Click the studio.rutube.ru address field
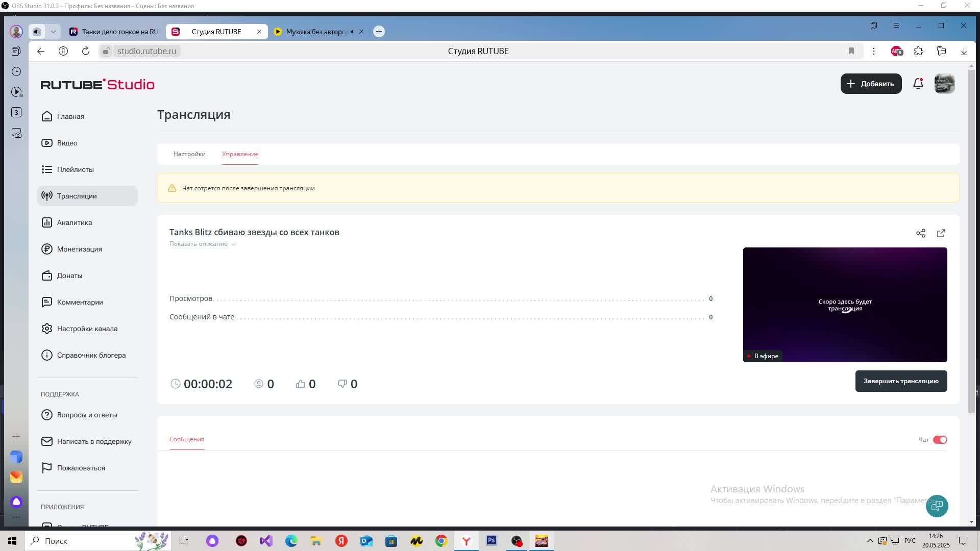The height and width of the screenshot is (551, 980). coord(146,51)
